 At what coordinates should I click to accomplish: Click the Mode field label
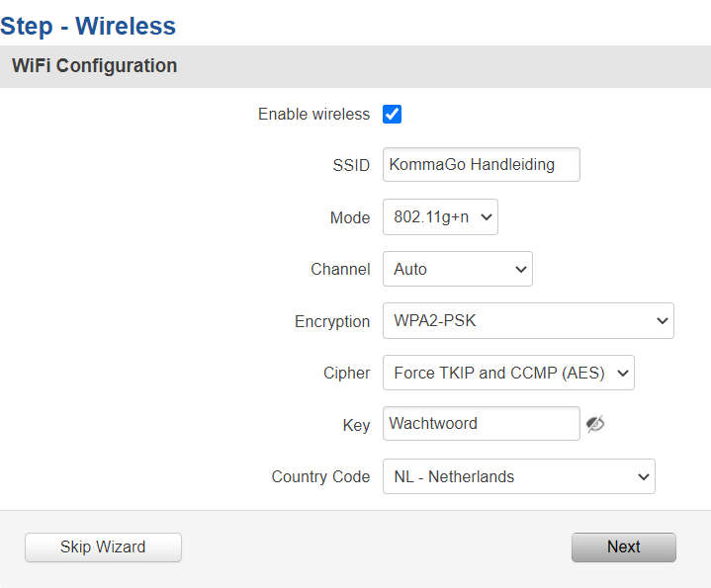(x=350, y=217)
